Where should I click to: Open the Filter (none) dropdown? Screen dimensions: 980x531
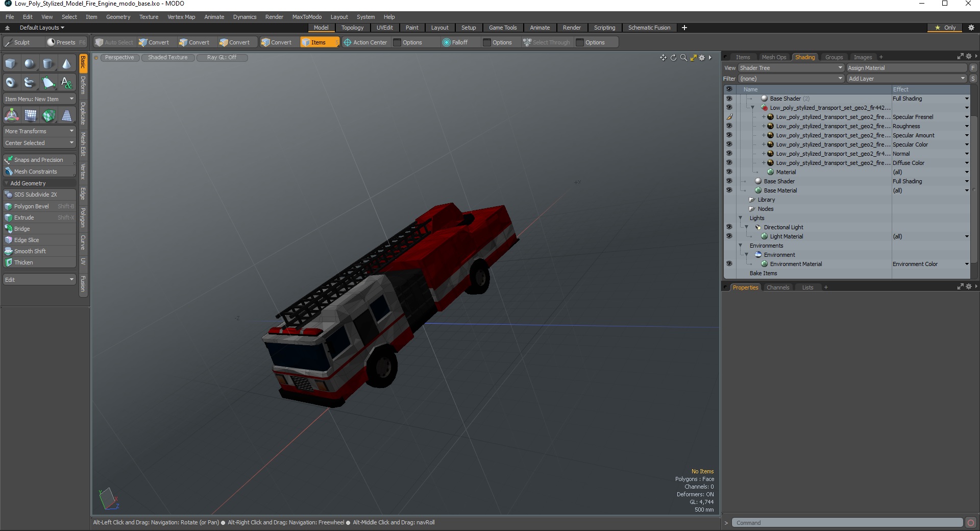(x=791, y=79)
